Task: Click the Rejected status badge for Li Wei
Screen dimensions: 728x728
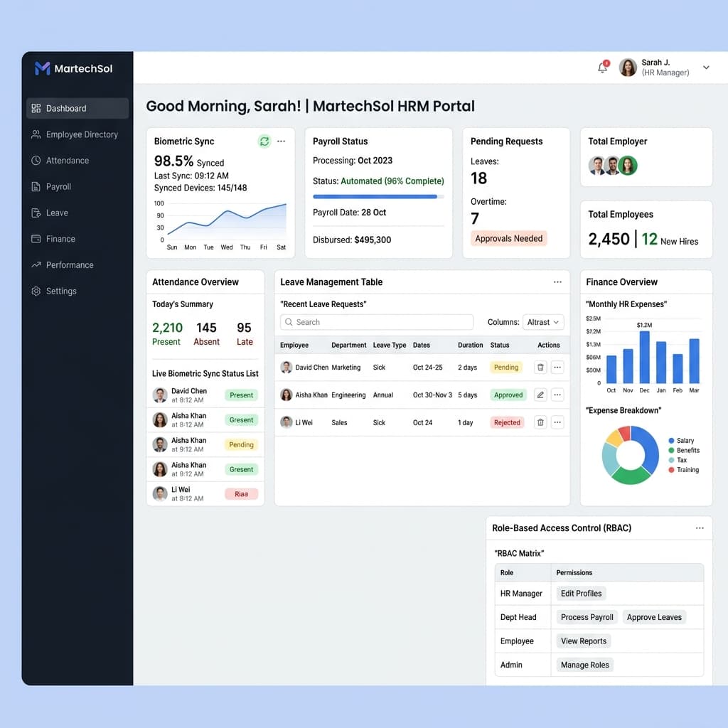Action: 507,422
